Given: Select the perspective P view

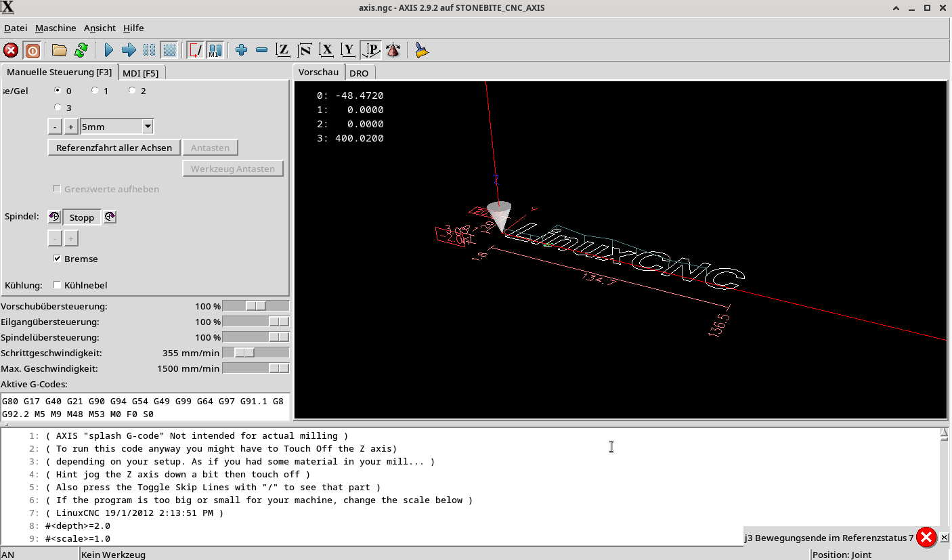Looking at the screenshot, I should [x=371, y=50].
